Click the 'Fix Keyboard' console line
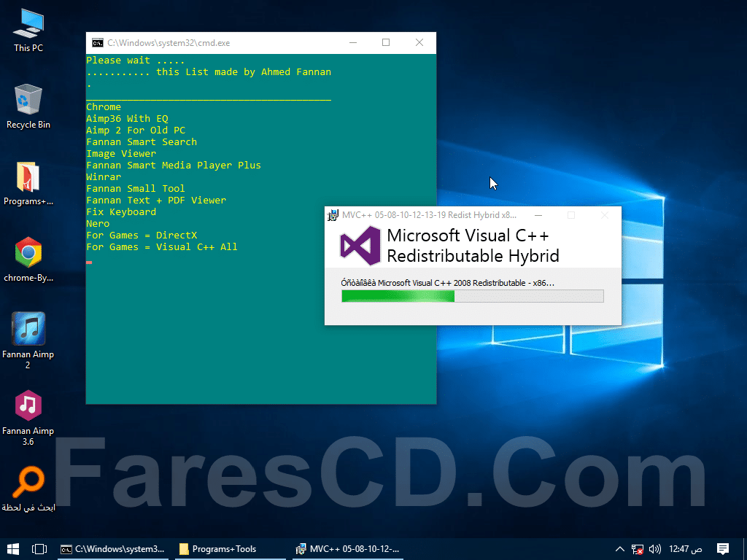Image resolution: width=747 pixels, height=560 pixels. (x=121, y=212)
